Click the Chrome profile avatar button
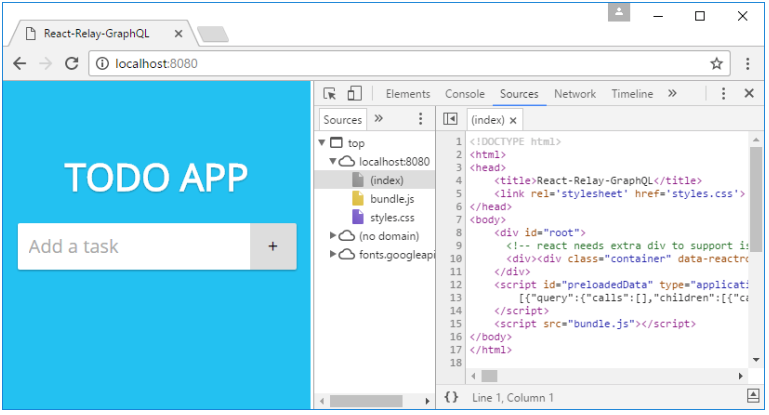This screenshot has width=769, height=415. click(x=619, y=12)
